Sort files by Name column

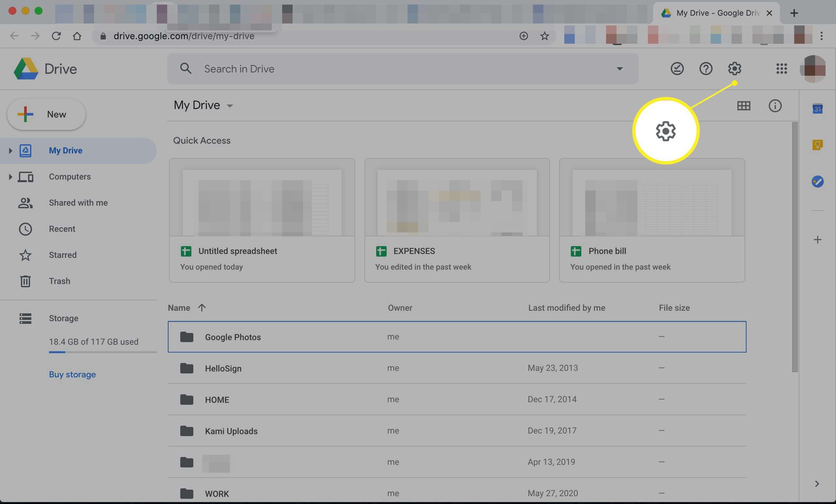point(179,307)
